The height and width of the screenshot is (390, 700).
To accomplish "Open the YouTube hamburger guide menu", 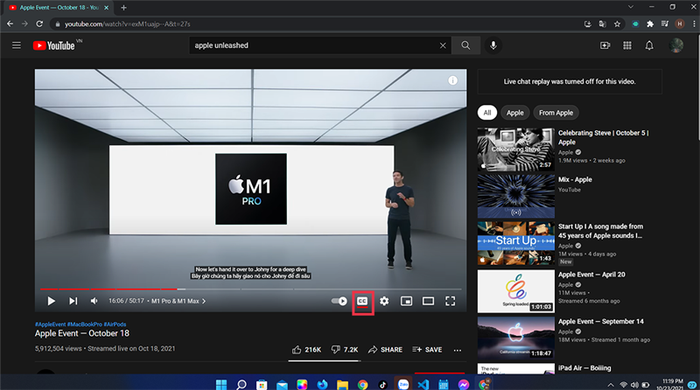I will 17,45.
